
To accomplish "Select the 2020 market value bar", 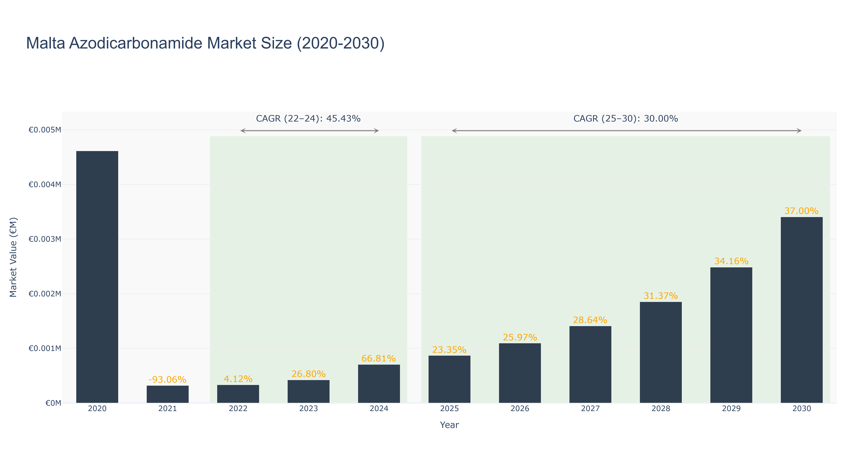I will [x=97, y=277].
